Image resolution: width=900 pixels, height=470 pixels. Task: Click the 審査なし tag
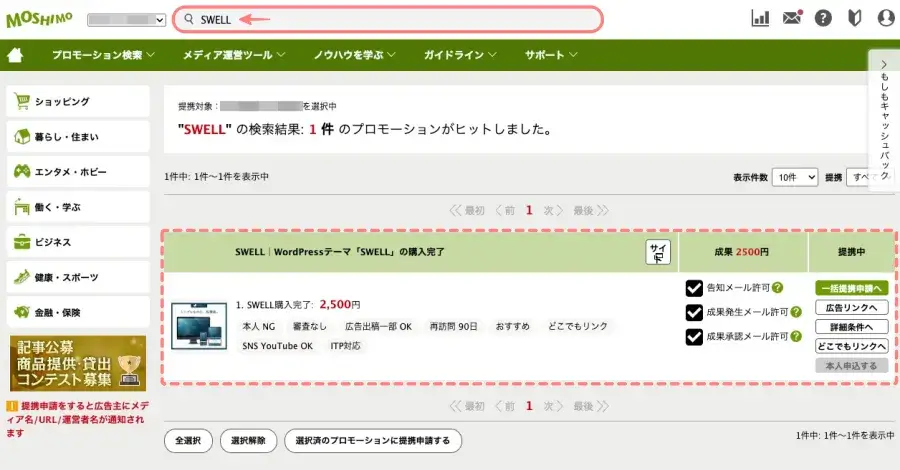tap(310, 326)
